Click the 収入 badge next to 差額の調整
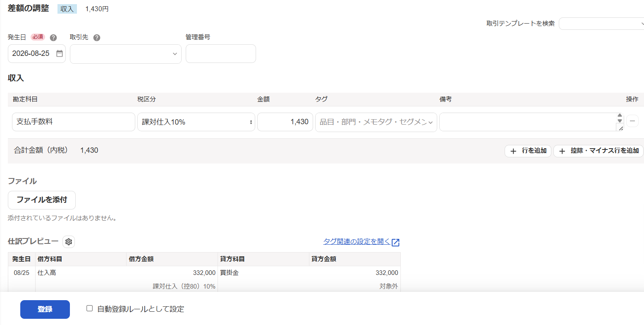This screenshot has width=644, height=325. click(x=67, y=9)
